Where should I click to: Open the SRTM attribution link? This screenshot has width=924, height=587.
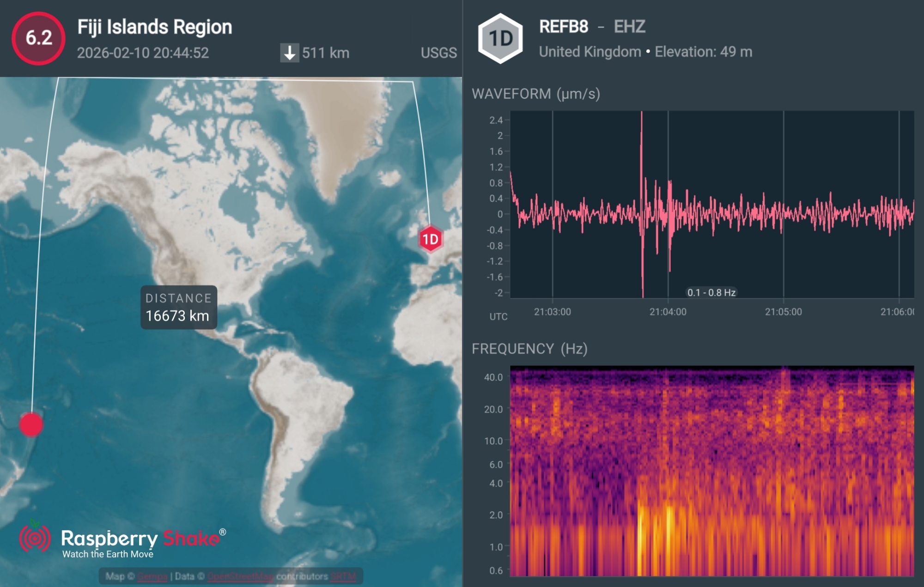coord(343,576)
